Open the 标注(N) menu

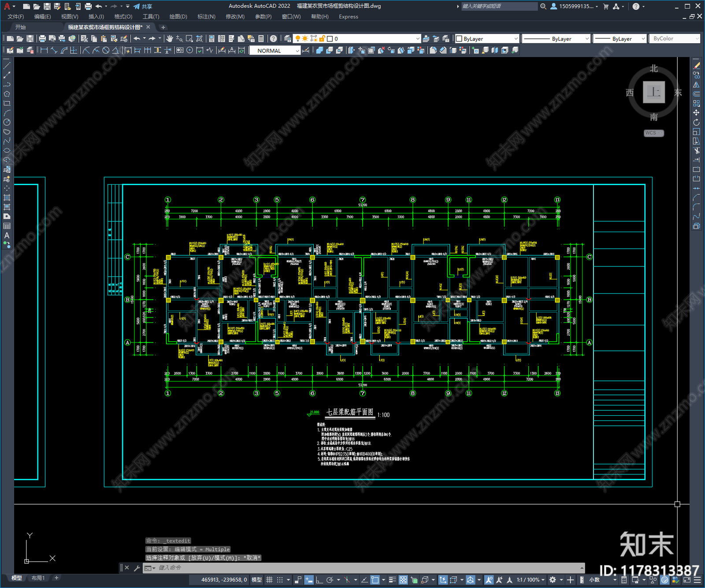pos(206,17)
